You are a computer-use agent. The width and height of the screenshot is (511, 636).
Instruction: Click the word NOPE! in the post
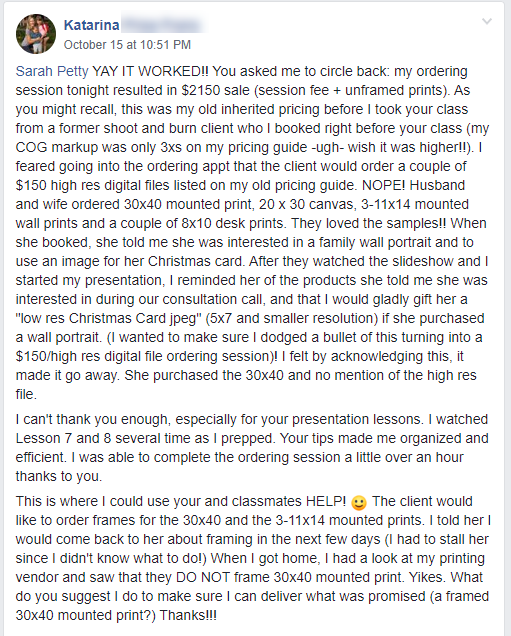[383, 185]
